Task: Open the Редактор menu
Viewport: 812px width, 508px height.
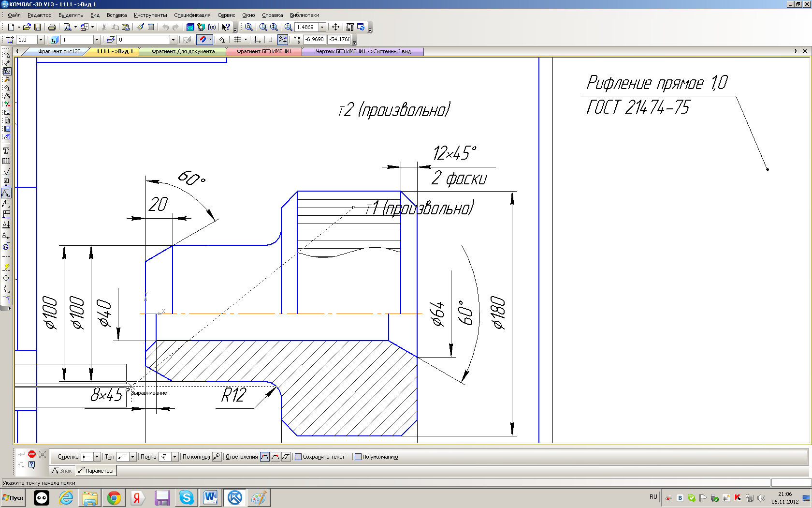Action: [39, 15]
